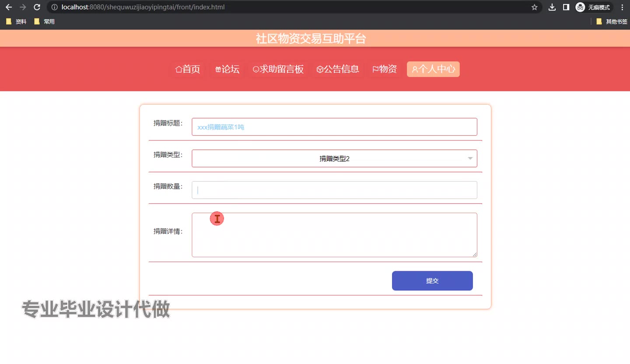
Task: Go back with the browser back arrow
Action: [9, 7]
